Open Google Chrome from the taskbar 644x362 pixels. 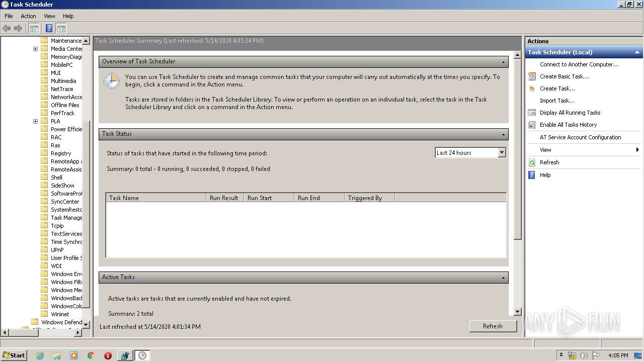pos(91,355)
